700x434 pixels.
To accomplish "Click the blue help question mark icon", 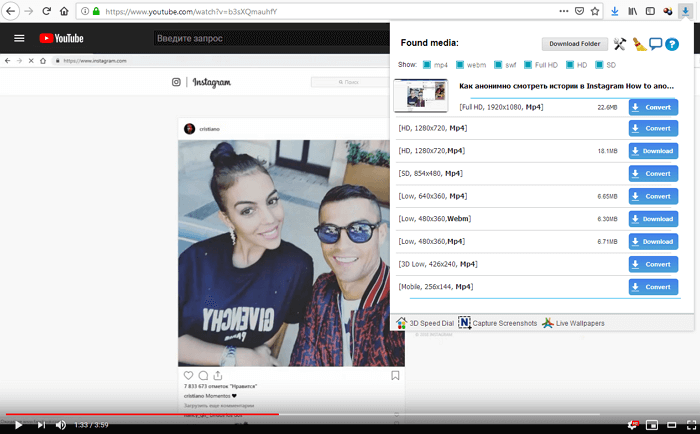I will [672, 44].
